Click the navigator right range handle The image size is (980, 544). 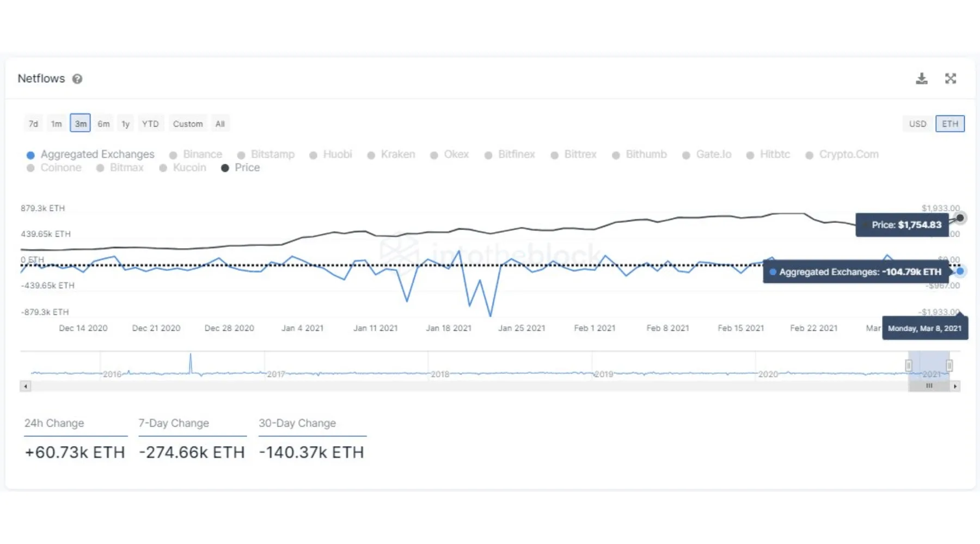[949, 366]
